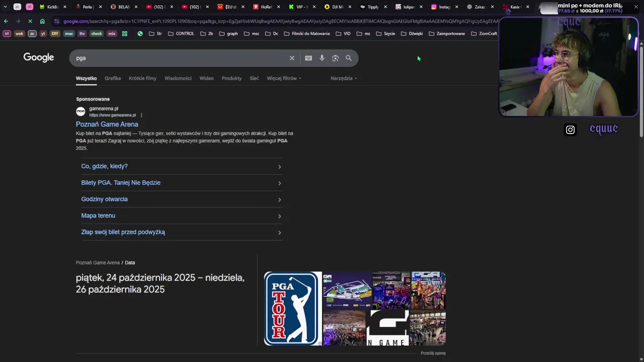Click the 'Prześlij opinię' feedback link

click(x=433, y=353)
